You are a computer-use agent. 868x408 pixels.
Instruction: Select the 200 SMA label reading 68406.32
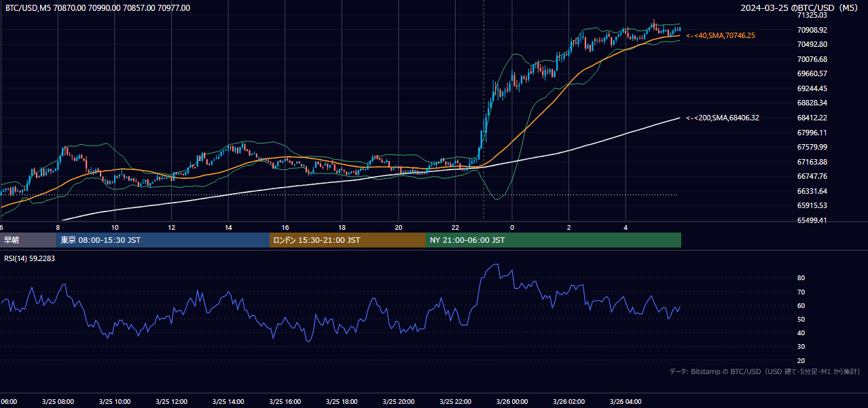click(x=723, y=118)
